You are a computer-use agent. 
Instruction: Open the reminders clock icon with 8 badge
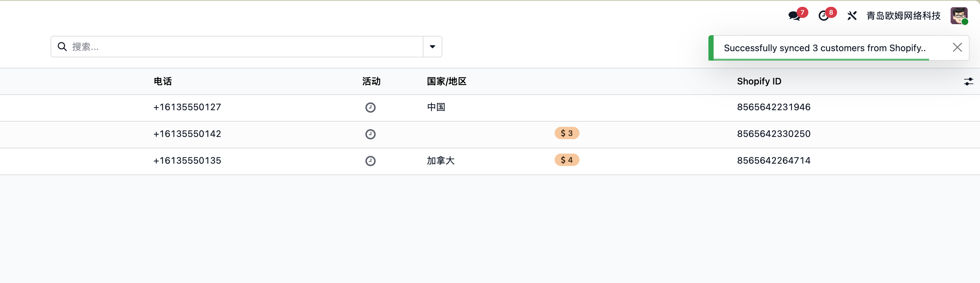pos(824,16)
